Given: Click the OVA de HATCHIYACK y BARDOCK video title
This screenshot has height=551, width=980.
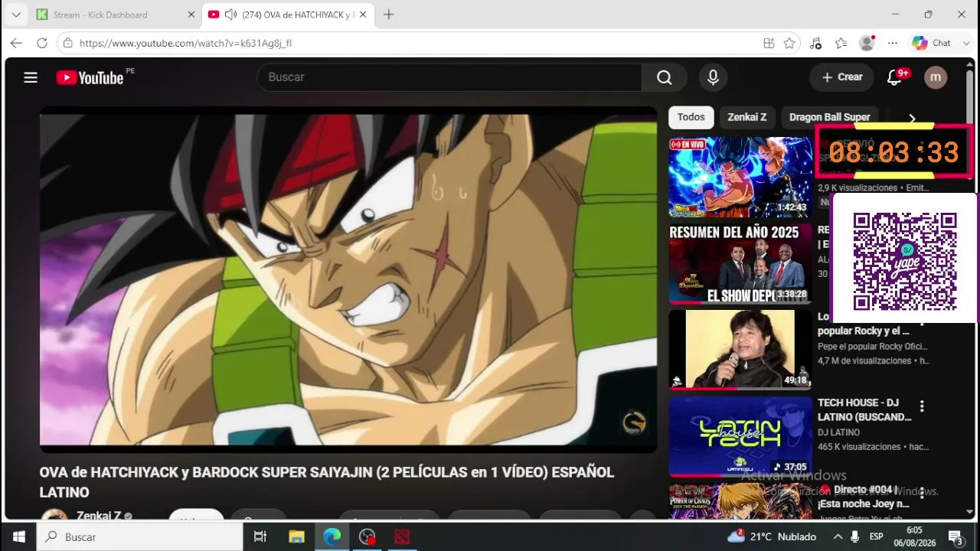Looking at the screenshot, I should (x=327, y=482).
